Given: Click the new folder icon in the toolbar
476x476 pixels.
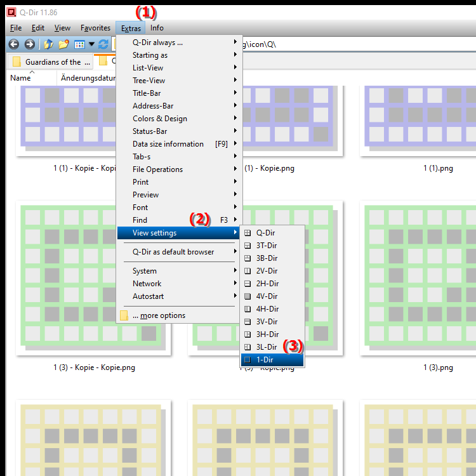Looking at the screenshot, I should (x=63, y=44).
